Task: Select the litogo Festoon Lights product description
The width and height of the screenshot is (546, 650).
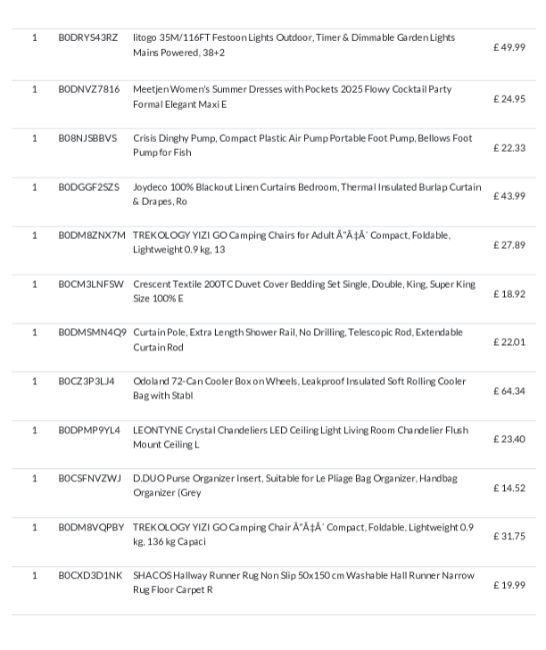Action: [x=294, y=45]
